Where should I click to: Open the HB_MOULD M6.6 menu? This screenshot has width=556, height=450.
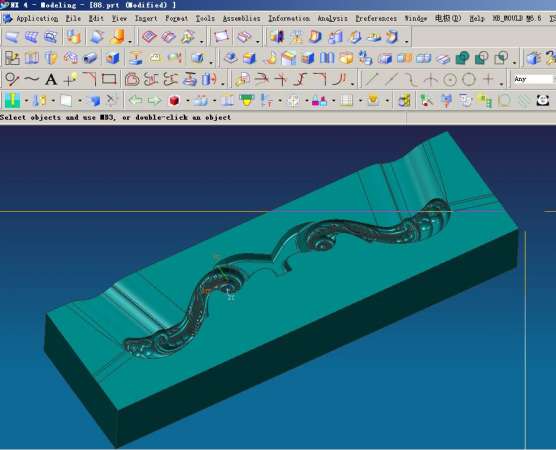pyautogui.click(x=517, y=18)
